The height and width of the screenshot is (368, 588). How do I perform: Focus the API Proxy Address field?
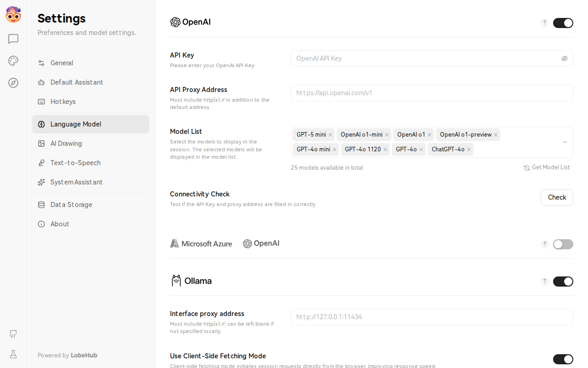432,93
